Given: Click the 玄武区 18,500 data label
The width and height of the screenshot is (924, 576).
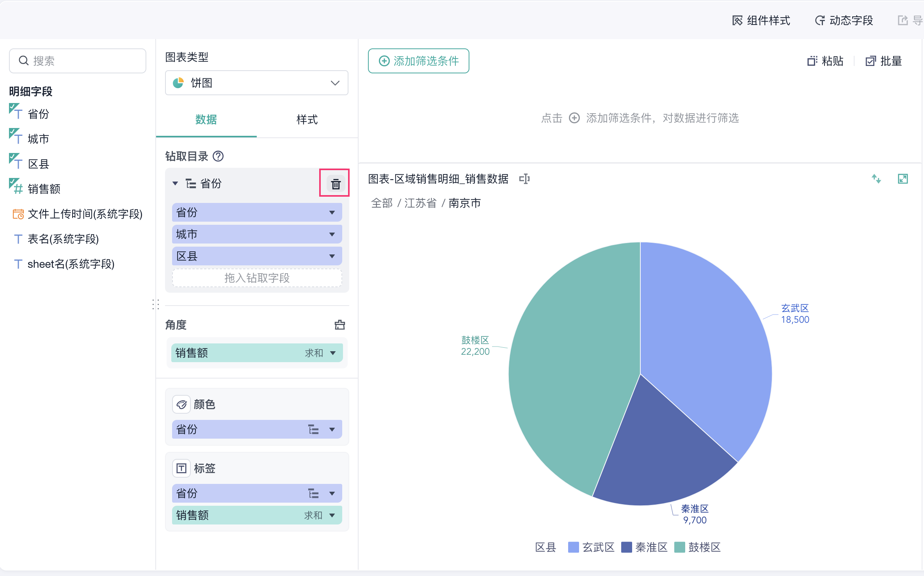Looking at the screenshot, I should point(795,314).
